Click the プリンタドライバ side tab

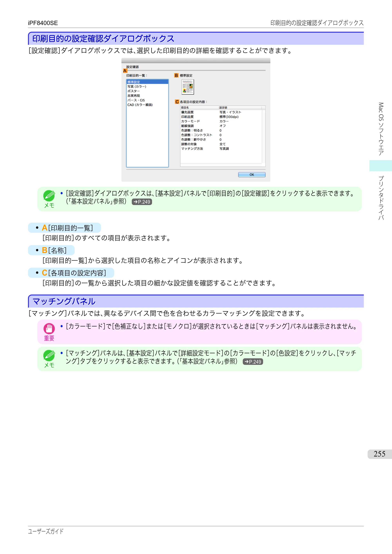click(x=381, y=198)
